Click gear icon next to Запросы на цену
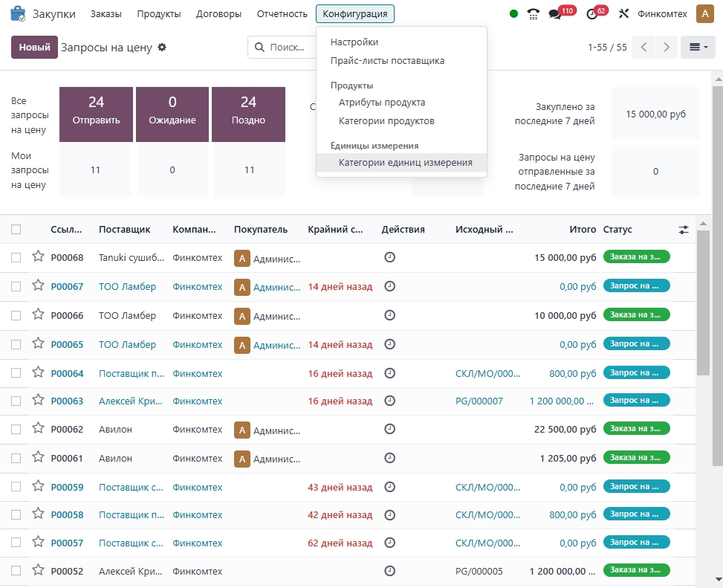Viewport: 723px width, 588px height. coord(162,48)
